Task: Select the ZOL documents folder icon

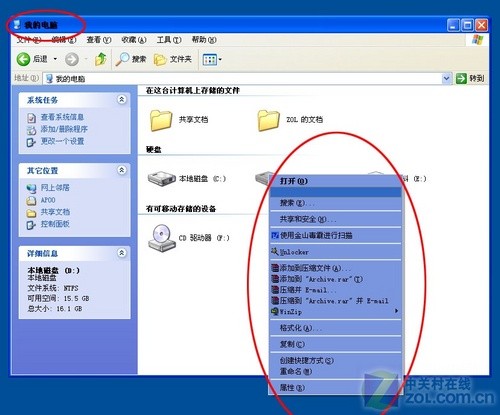Action: (268, 120)
